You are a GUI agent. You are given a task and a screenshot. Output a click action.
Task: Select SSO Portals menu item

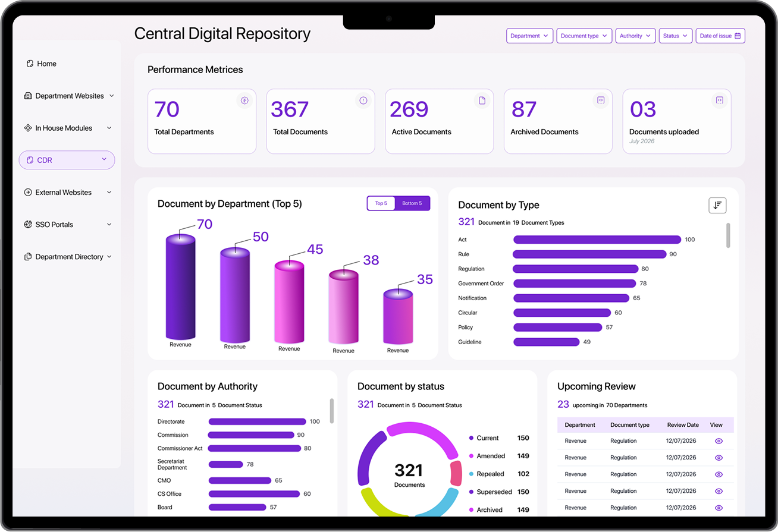(x=68, y=224)
